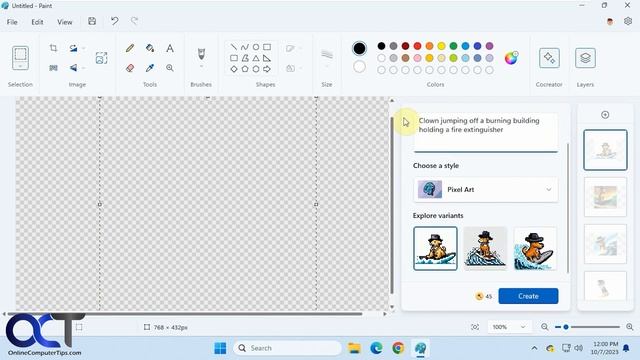Click the fit to window icon in status bar
Screen dimensions: 640x360
pyautogui.click(x=475, y=327)
